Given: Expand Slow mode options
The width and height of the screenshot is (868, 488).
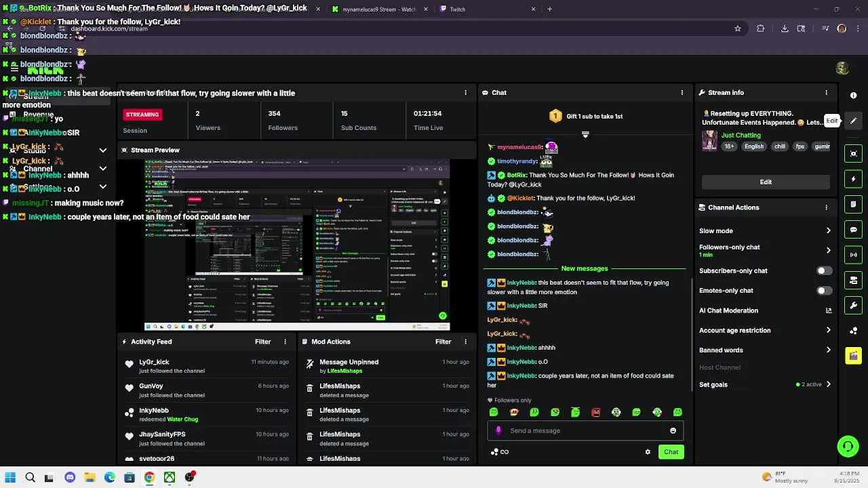Looking at the screenshot, I should (828, 231).
